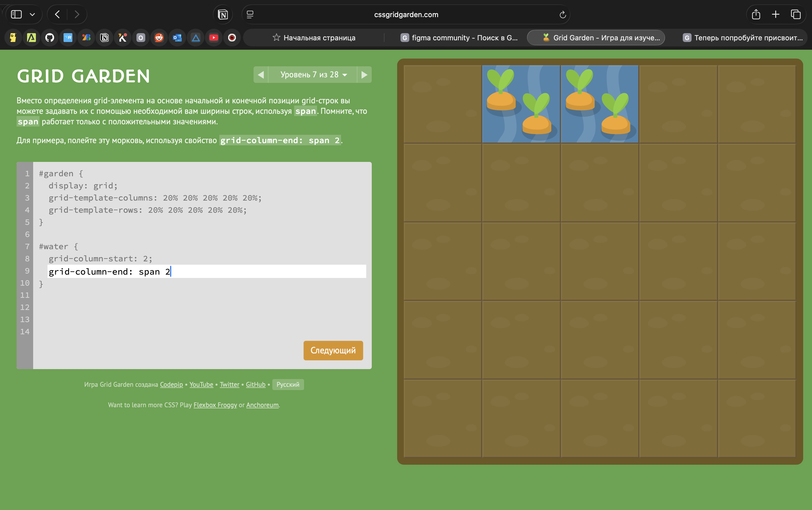Click the reload page icon
Screen dimensions: 812x510
pos(562,14)
